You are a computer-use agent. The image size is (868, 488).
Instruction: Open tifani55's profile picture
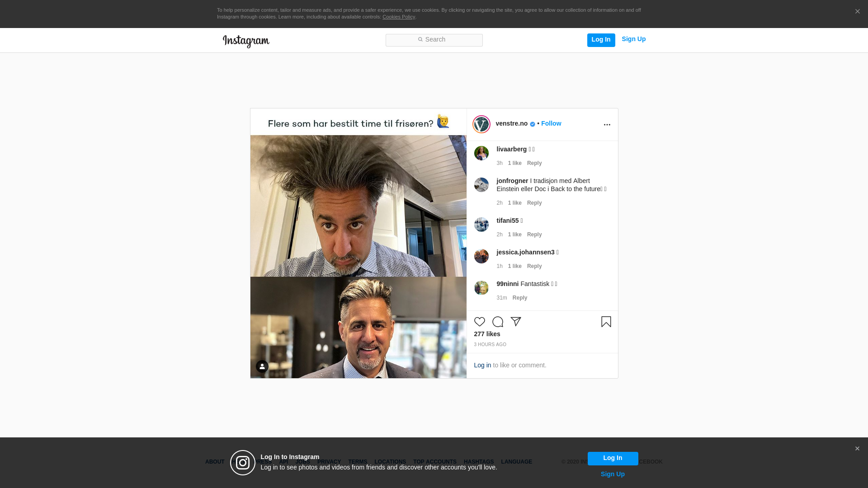tap(481, 225)
